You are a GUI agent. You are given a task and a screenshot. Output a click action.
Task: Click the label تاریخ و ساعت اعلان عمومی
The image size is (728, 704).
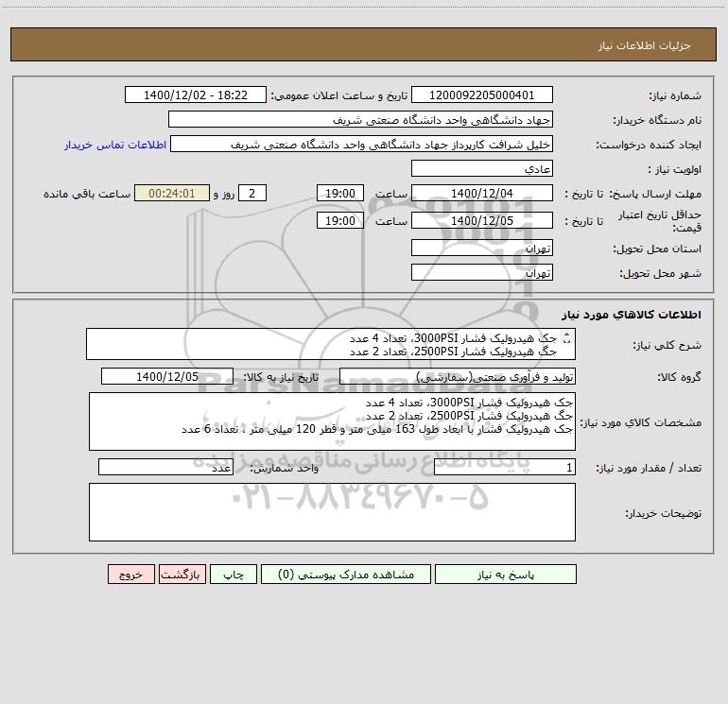[338, 95]
